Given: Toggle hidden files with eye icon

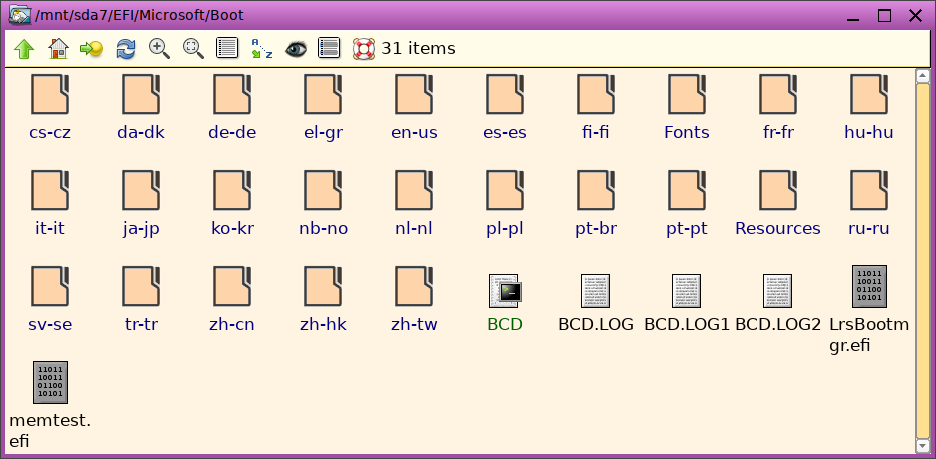Looking at the screenshot, I should (295, 48).
